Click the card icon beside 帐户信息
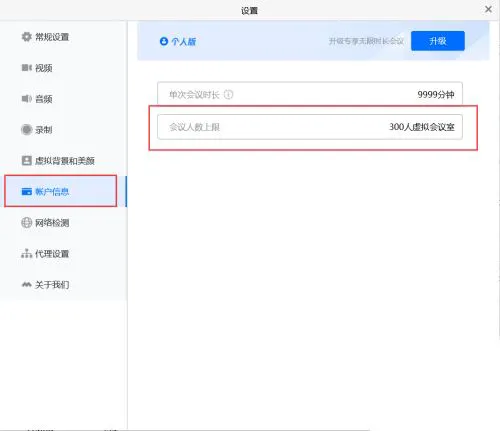This screenshot has height=431, width=500. (x=27, y=192)
